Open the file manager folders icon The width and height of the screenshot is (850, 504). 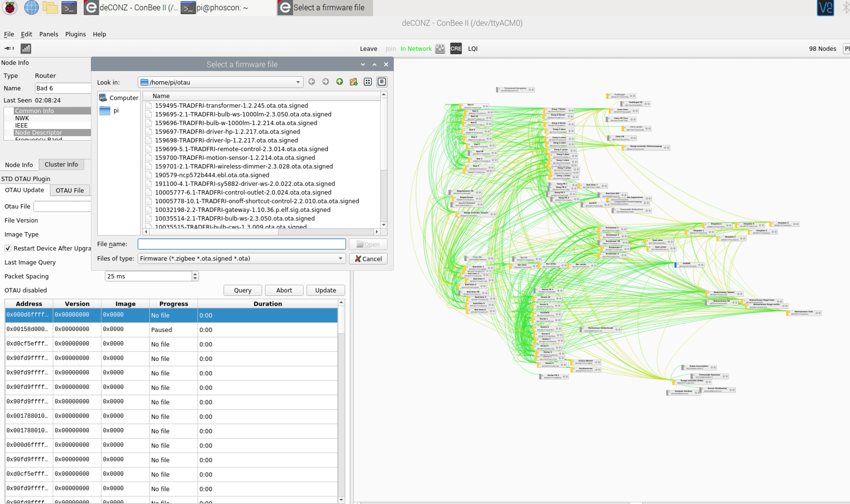point(50,8)
